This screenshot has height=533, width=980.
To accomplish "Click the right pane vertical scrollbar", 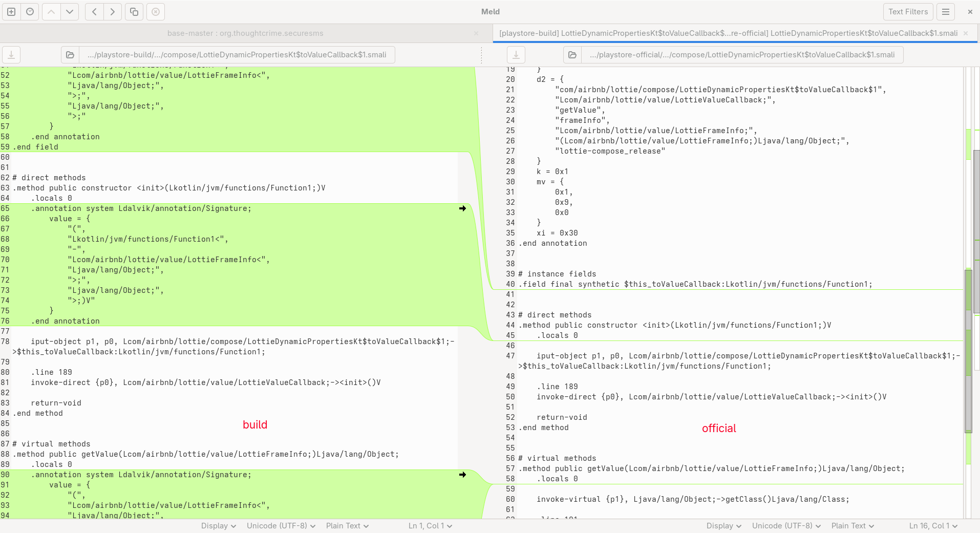I will point(968,351).
